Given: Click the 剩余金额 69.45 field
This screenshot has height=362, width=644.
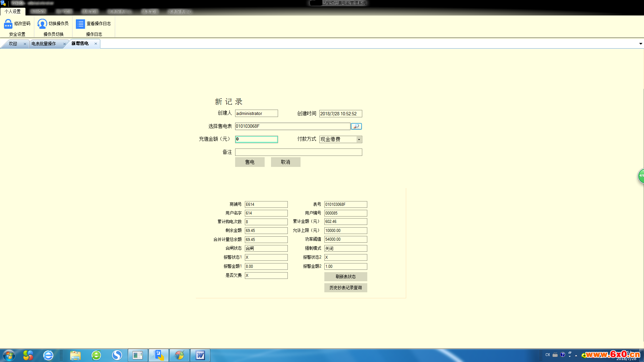Looking at the screenshot, I should (266, 231).
